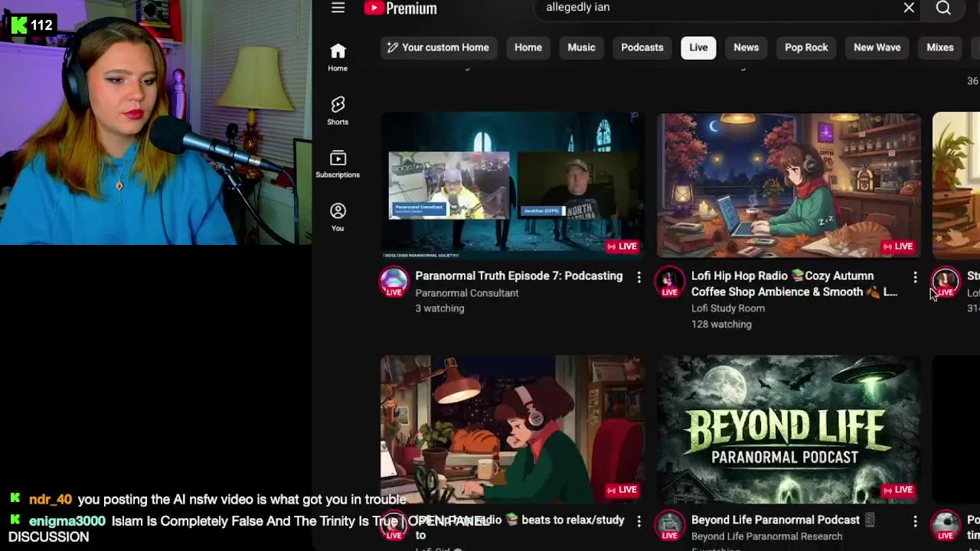980x551 pixels.
Task: Select the News filter chip
Action: tap(746, 47)
